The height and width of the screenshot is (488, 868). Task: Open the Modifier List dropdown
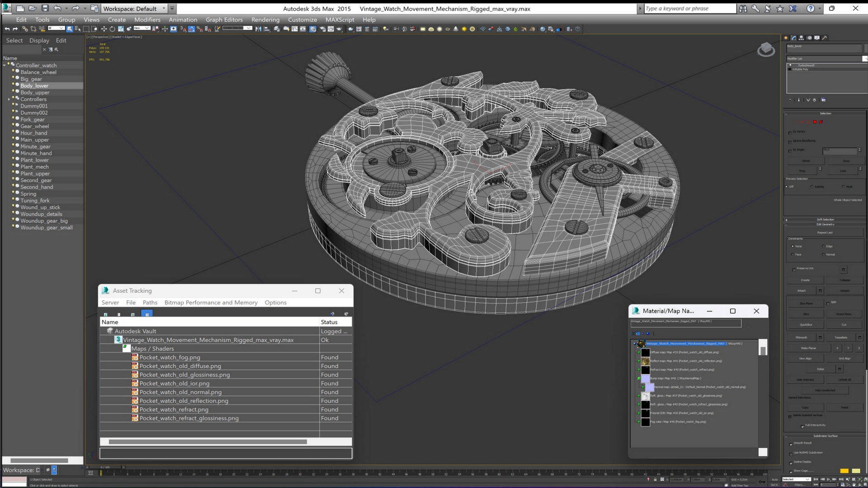(x=827, y=58)
